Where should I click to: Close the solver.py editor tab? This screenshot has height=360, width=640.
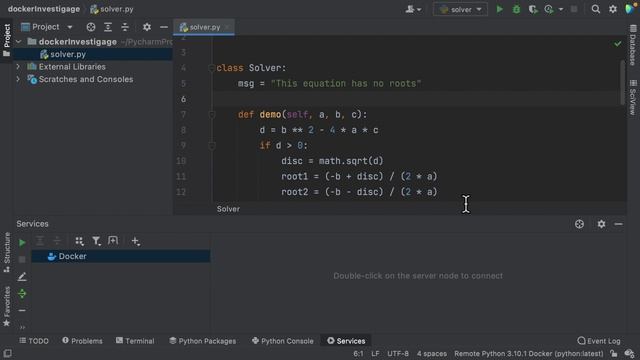coord(227,27)
